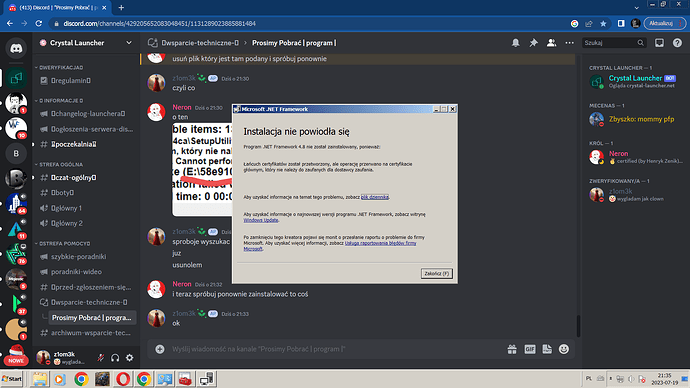Open the archiwum-wsparcie-tec channel
This screenshot has height=388, width=690.
click(x=86, y=333)
